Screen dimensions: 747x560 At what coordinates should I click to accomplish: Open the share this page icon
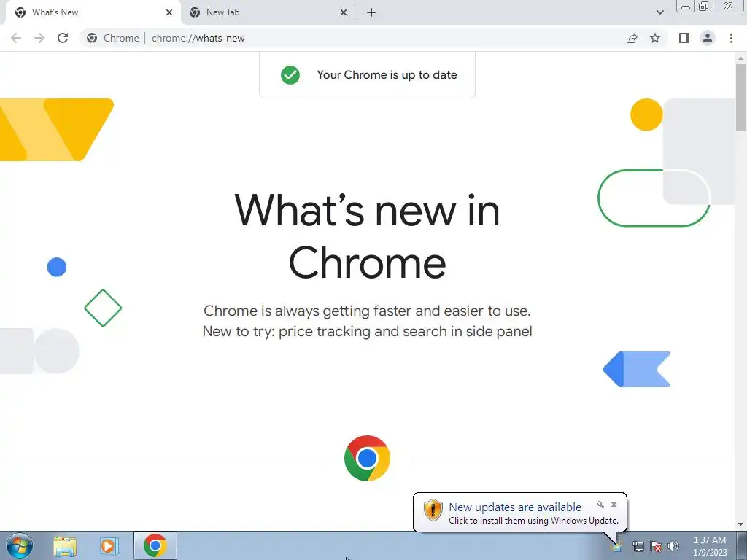click(x=632, y=38)
